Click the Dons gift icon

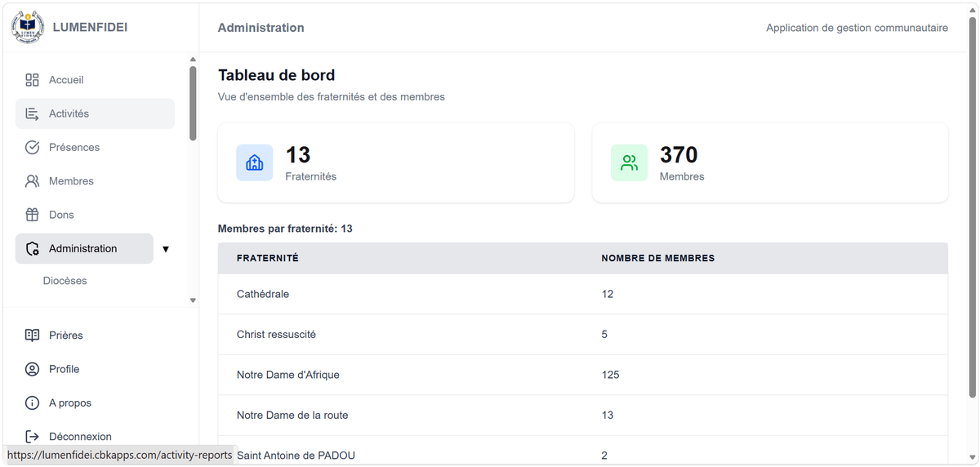click(32, 215)
